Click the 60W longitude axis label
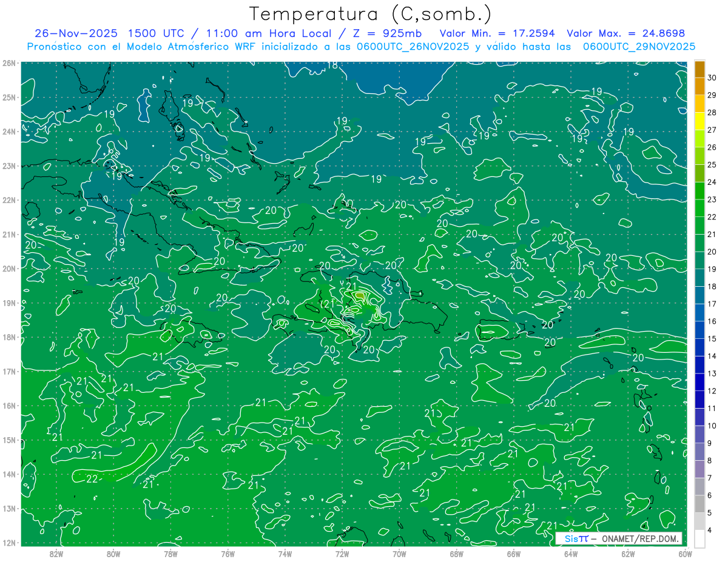Viewport: 728px width, 562px height. point(686,554)
